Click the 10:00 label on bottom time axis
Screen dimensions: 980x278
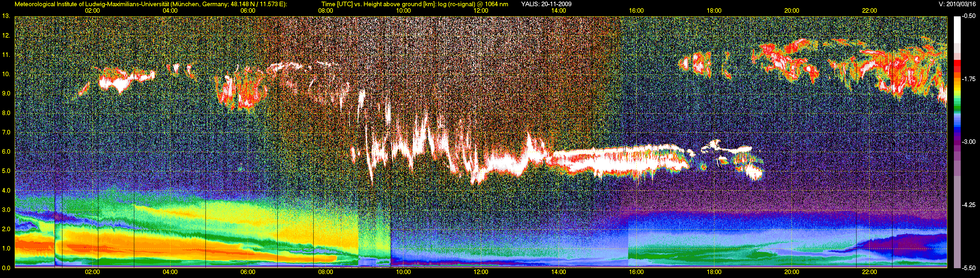(x=403, y=272)
